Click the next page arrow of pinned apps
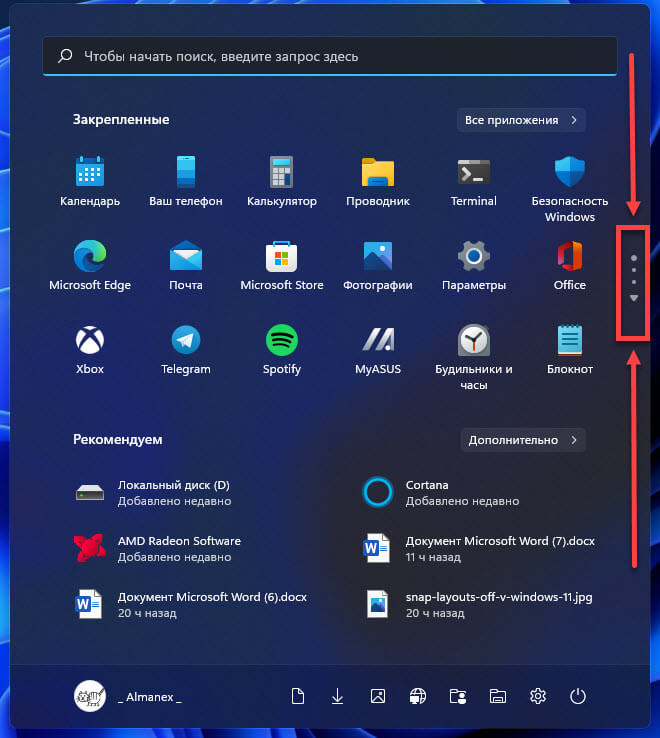660x738 pixels. 634,298
